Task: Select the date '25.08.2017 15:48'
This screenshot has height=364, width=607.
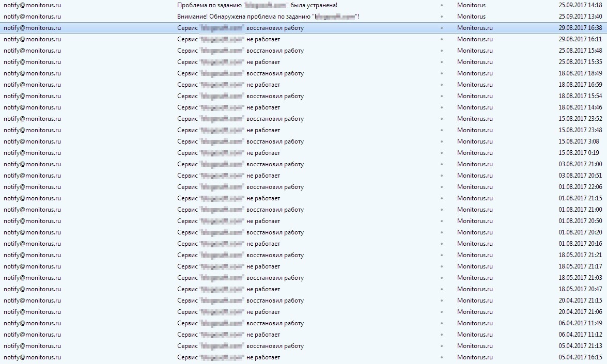Action: [x=580, y=50]
